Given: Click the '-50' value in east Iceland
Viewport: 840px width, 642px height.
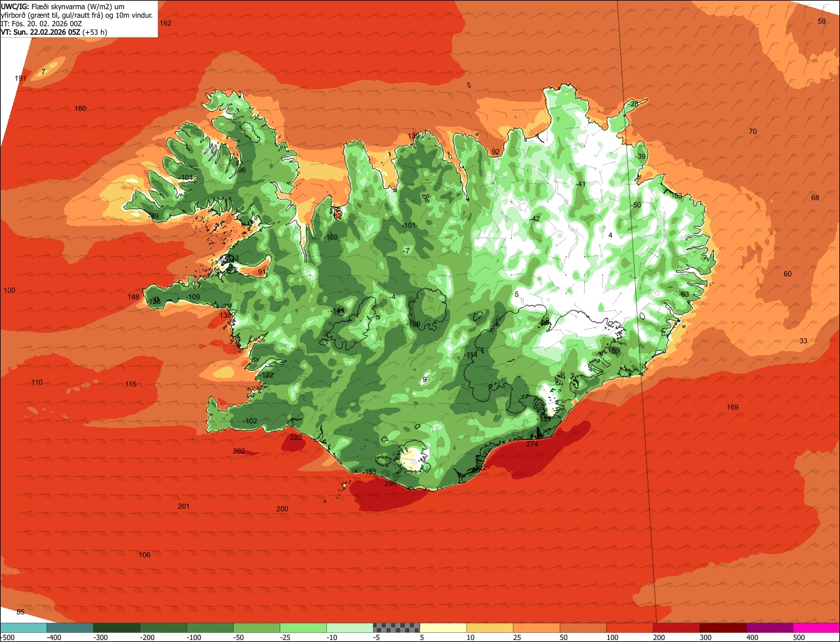Looking at the screenshot, I should click(x=635, y=205).
